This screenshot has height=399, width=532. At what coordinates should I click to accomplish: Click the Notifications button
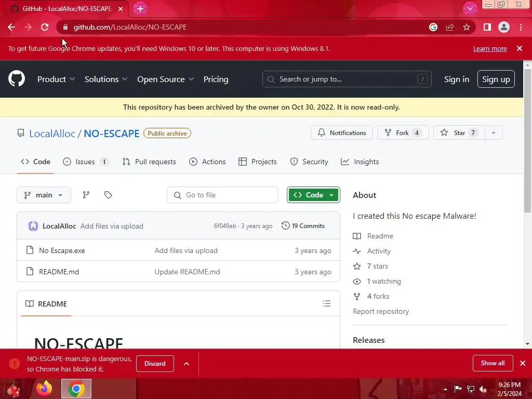(x=342, y=132)
